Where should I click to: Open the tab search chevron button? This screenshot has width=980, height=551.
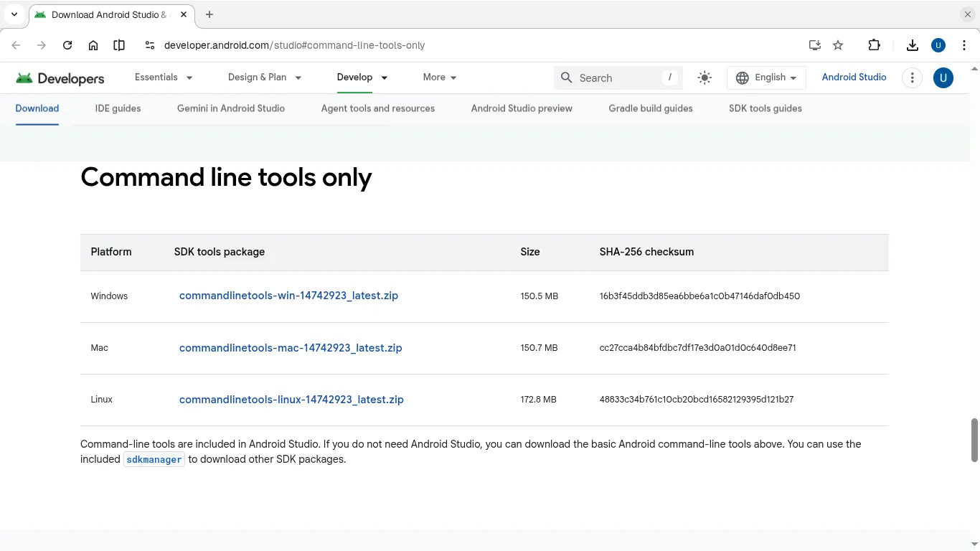[14, 14]
